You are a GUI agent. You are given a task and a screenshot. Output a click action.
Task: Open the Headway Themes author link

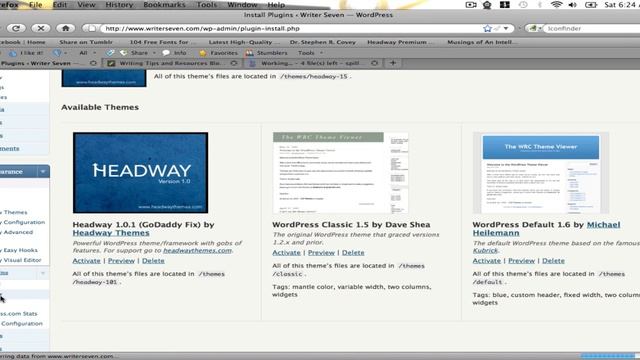coord(111,233)
